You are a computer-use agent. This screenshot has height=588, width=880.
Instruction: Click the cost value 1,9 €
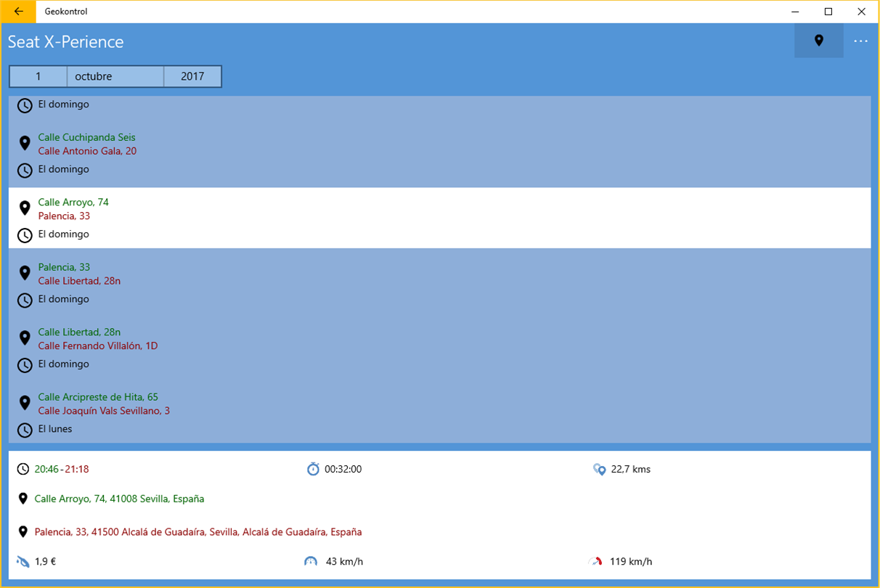pyautogui.click(x=46, y=561)
